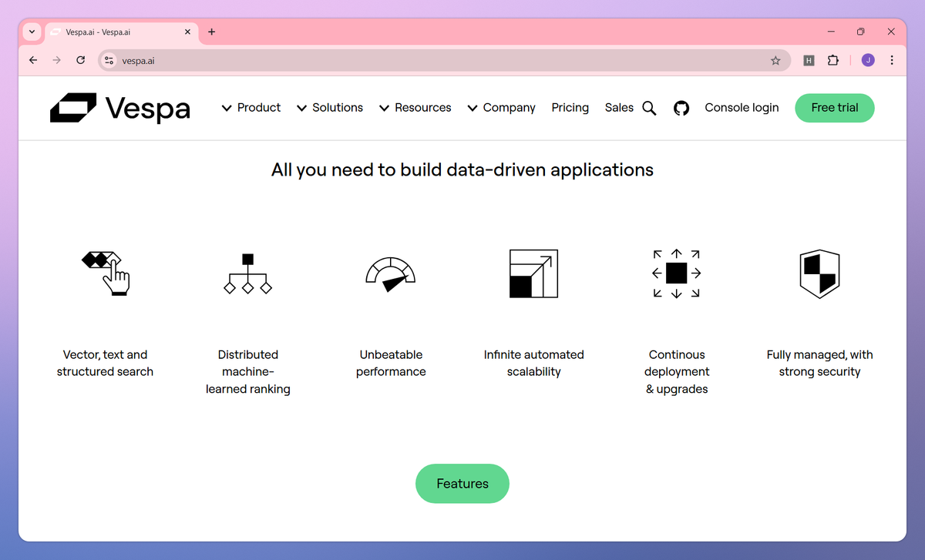925x560 pixels.
Task: Go to the Pricing page
Action: [x=570, y=108]
